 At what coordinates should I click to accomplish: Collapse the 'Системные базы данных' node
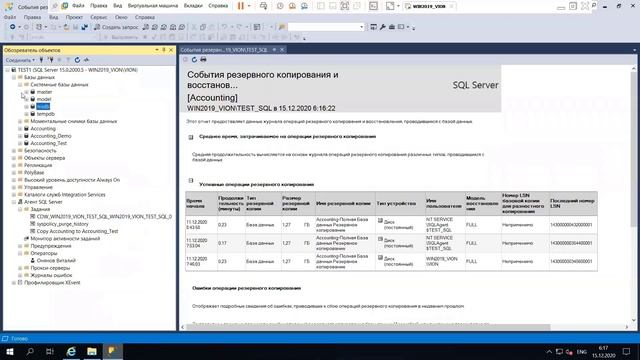20,84
